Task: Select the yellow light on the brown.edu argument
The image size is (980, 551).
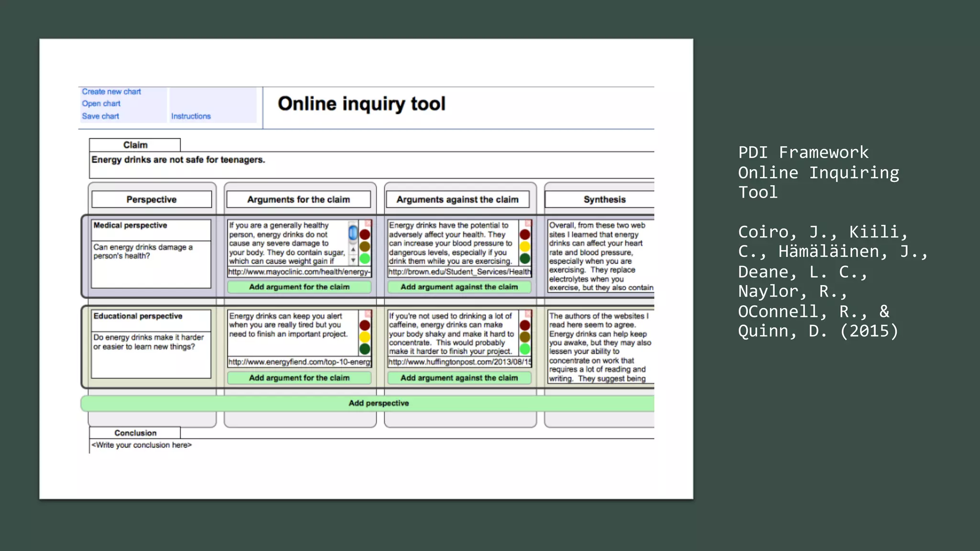Action: [x=525, y=247]
